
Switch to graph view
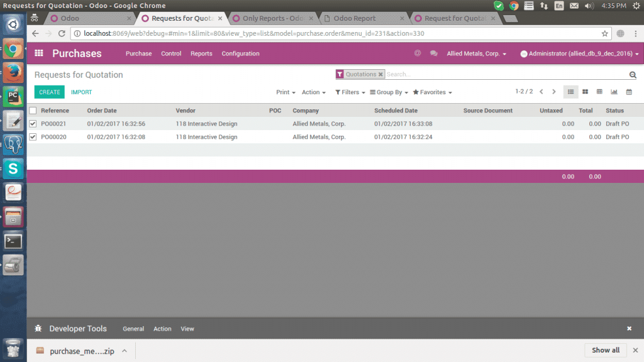(x=614, y=92)
